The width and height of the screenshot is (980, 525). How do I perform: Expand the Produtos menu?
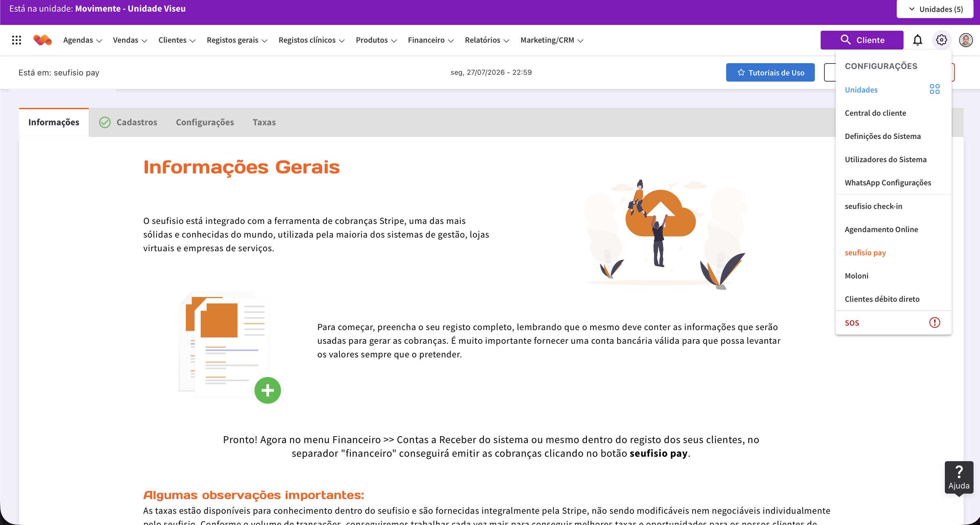(x=376, y=40)
